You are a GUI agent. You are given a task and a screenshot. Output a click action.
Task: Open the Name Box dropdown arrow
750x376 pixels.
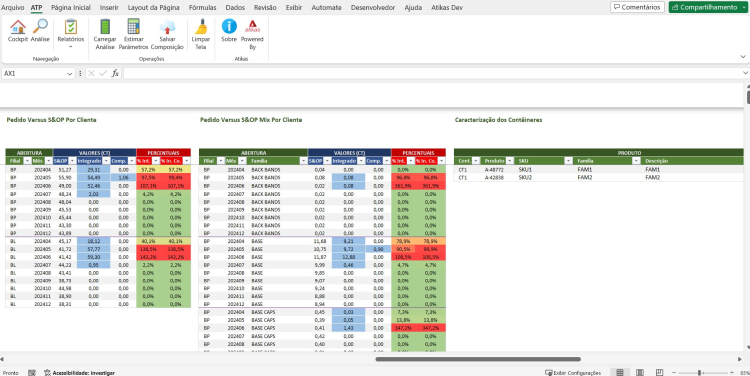pyautogui.click(x=70, y=74)
